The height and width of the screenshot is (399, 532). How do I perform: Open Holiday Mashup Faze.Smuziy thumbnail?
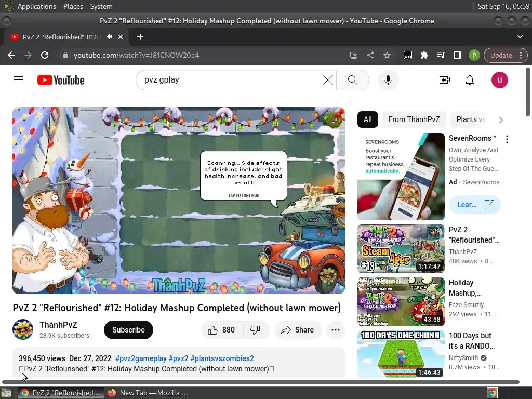tap(401, 302)
